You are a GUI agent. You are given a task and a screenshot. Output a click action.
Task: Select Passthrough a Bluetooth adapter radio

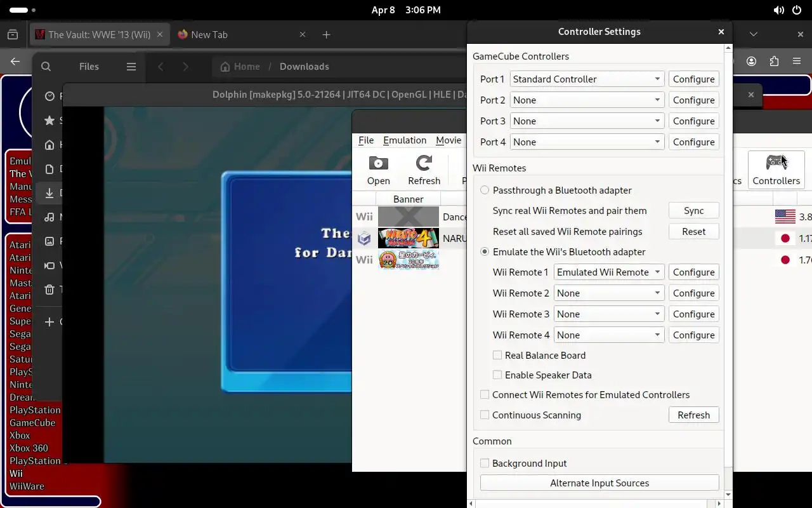pos(485,190)
